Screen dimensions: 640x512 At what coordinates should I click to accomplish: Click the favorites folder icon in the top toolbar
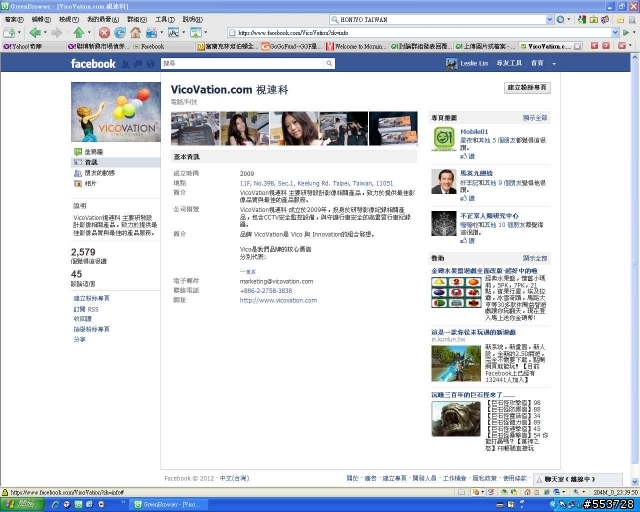[x=620, y=19]
